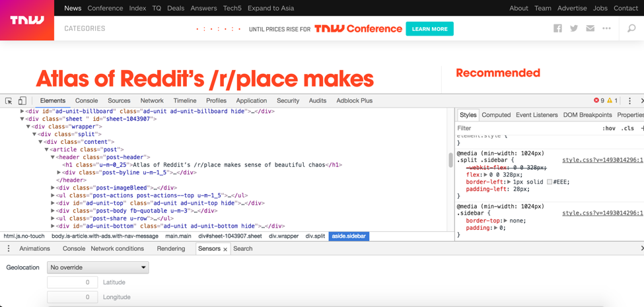The height and width of the screenshot is (307, 644).
Task: Click the LEARN MORE button
Action: coord(429,29)
